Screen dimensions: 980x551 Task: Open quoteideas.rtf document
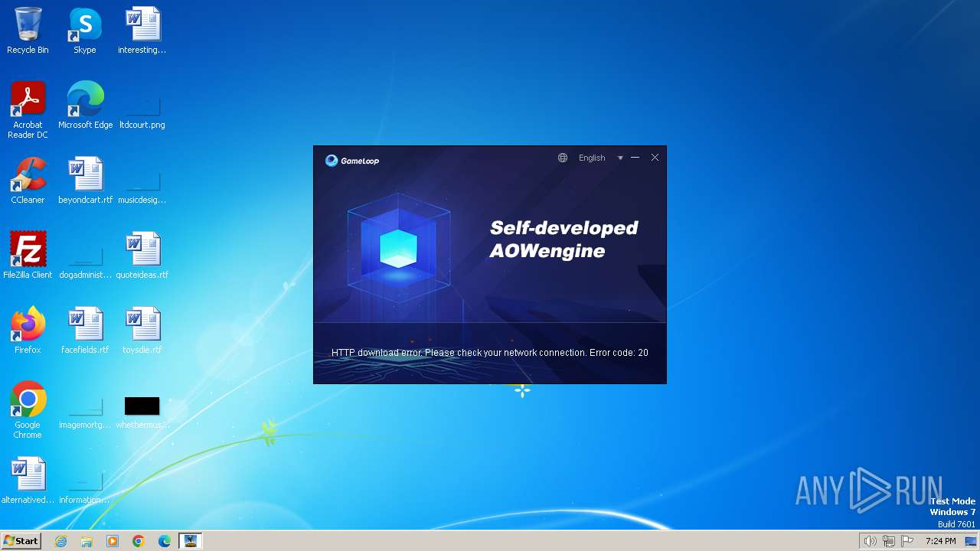point(142,256)
